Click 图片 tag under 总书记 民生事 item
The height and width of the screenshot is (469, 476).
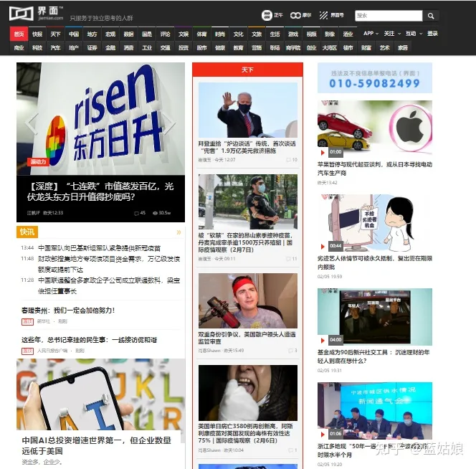tap(27, 351)
